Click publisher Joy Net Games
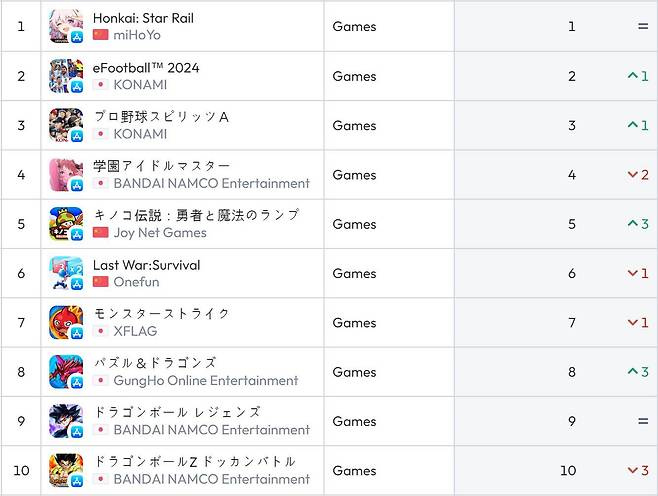 [160, 232]
